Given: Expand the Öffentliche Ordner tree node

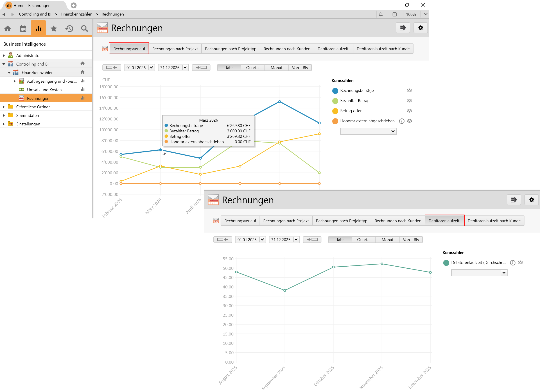Looking at the screenshot, I should coord(4,107).
